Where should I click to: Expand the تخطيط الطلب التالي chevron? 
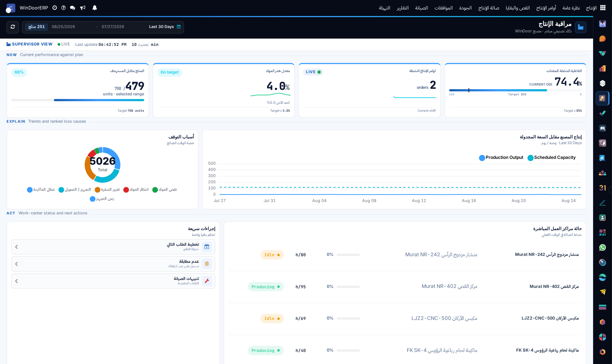[x=16, y=247]
